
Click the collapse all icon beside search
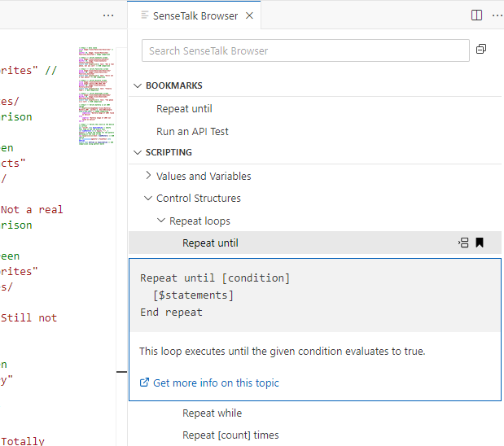[x=481, y=49]
